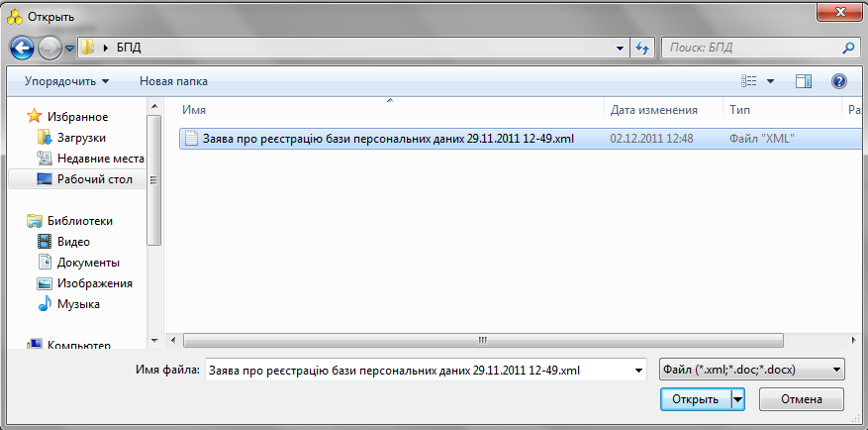868x430 pixels.
Task: Open file type filter dropdown
Action: pyautogui.click(x=751, y=370)
